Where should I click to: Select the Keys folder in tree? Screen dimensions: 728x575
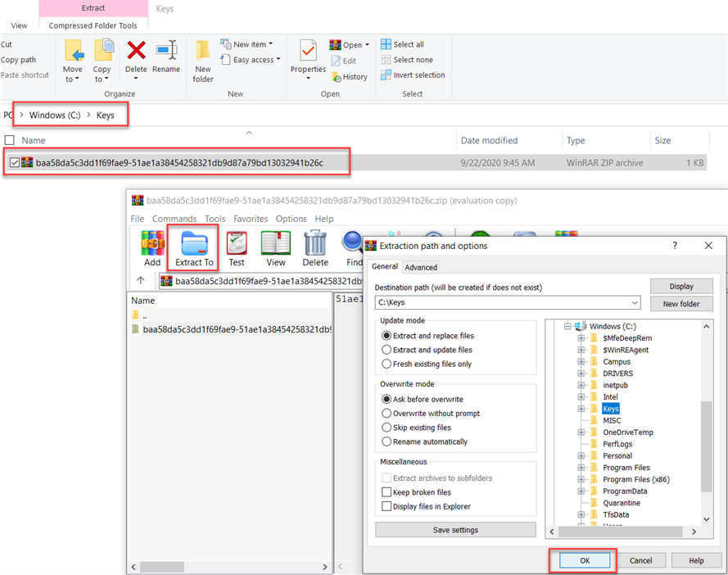coord(611,409)
